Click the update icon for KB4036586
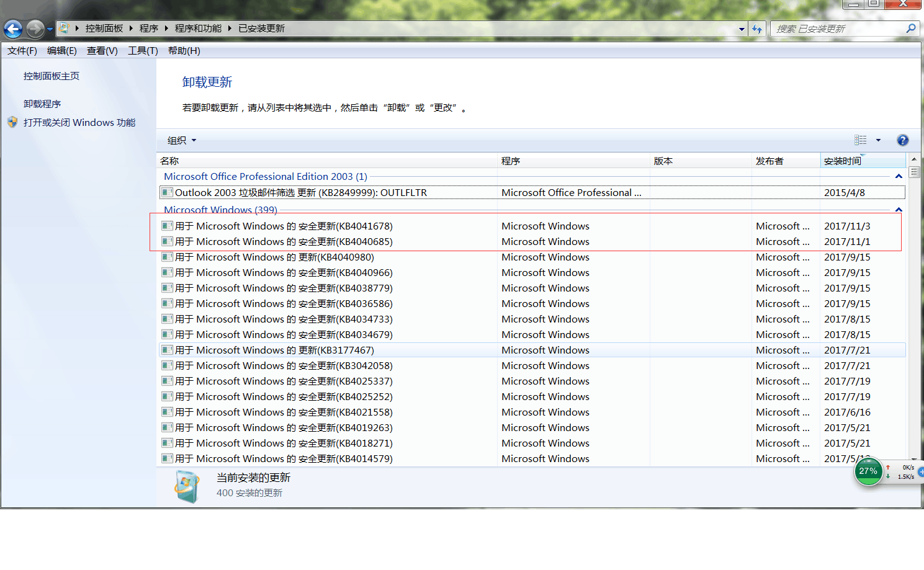This screenshot has width=924, height=570. click(x=166, y=303)
